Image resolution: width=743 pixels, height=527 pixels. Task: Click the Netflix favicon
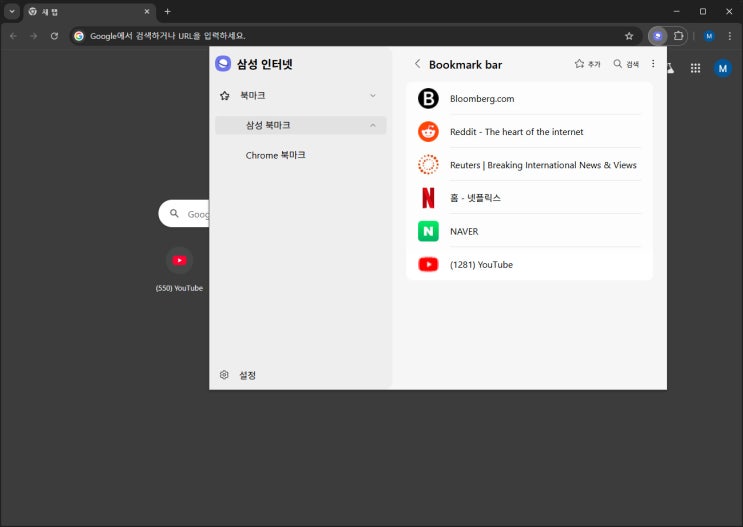click(x=428, y=198)
